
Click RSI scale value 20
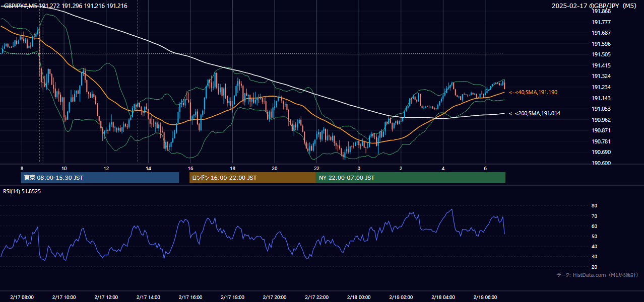(595, 267)
